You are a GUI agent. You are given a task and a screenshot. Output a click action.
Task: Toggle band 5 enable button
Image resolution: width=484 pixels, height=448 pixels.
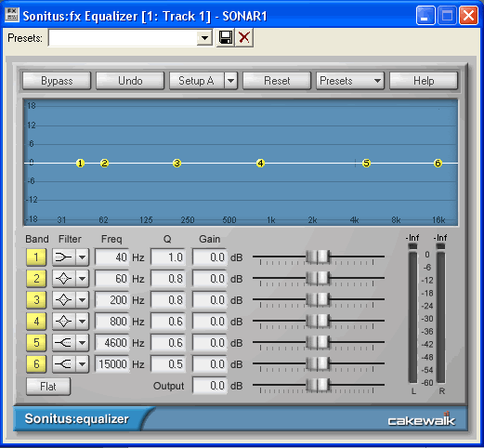[x=36, y=343]
